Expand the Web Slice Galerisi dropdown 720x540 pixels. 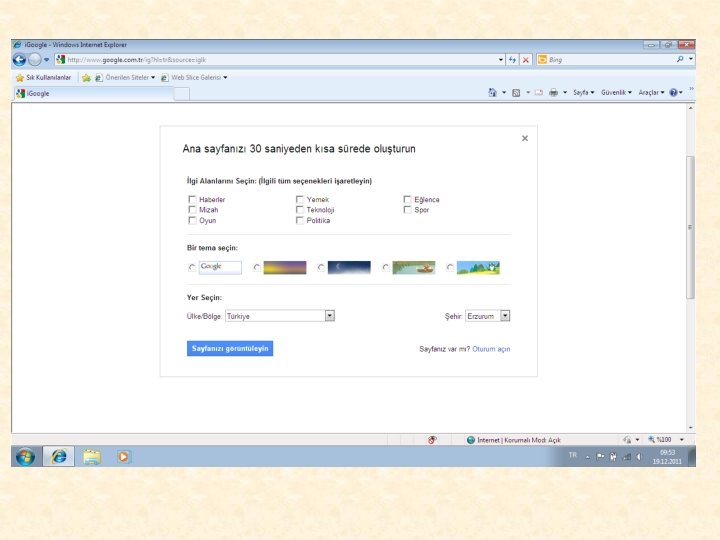coord(225,78)
